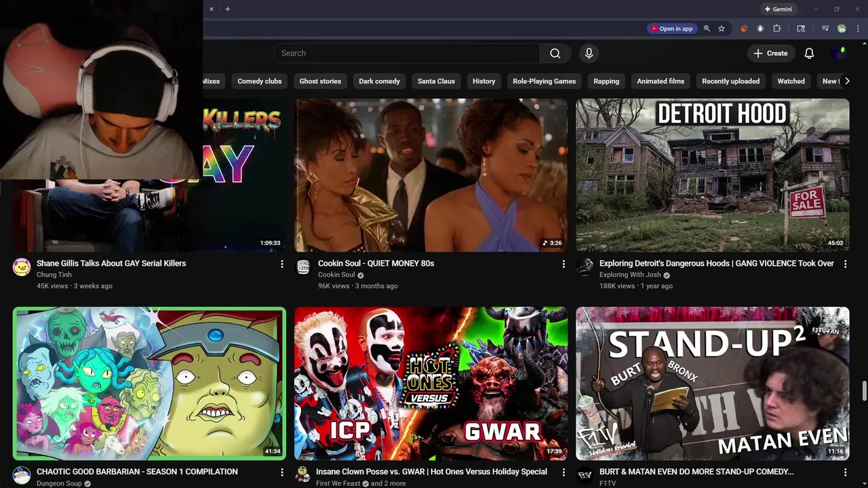This screenshot has width=868, height=488.
Task: Open the Chrome profile avatar
Action: tap(842, 28)
